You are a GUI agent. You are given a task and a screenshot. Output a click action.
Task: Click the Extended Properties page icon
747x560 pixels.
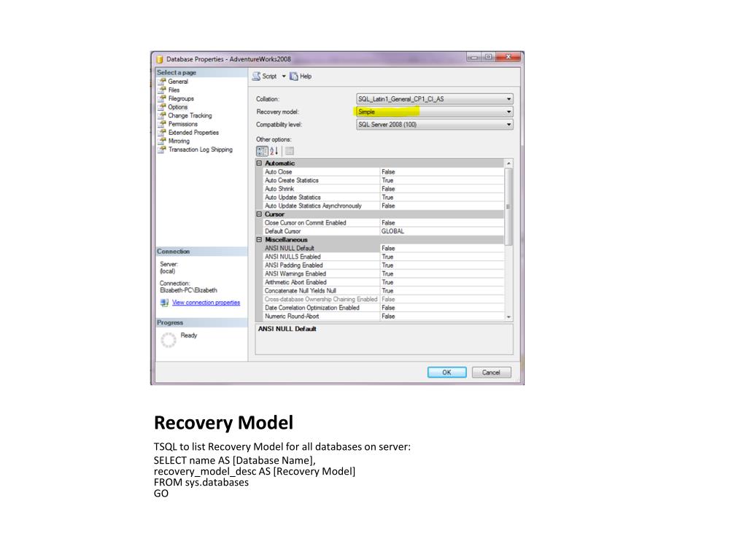click(x=162, y=133)
